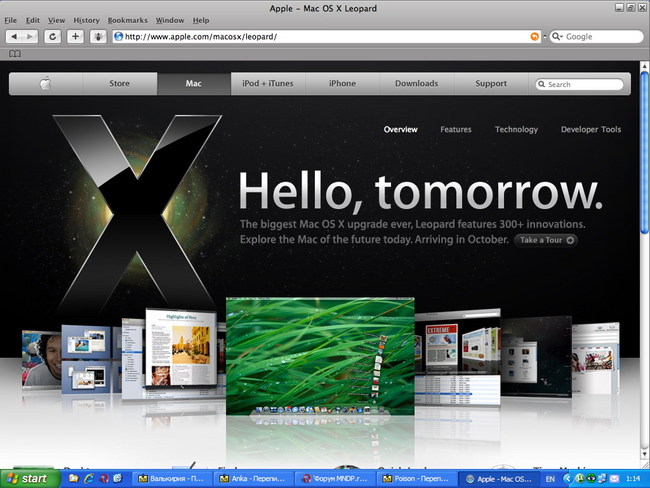Click the taskbar clock showing 1:14
Image resolution: width=650 pixels, height=488 pixels.
pos(633,479)
